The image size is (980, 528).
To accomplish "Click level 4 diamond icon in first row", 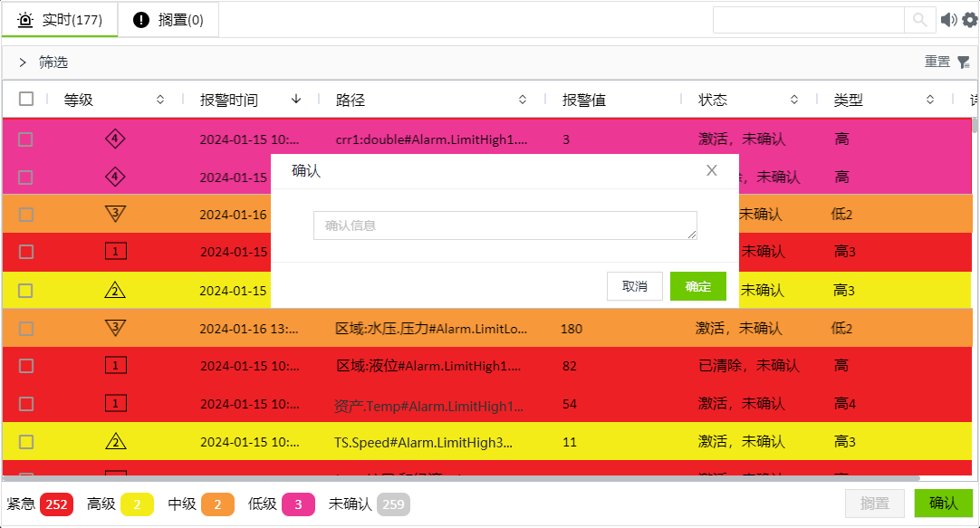I will 115,139.
